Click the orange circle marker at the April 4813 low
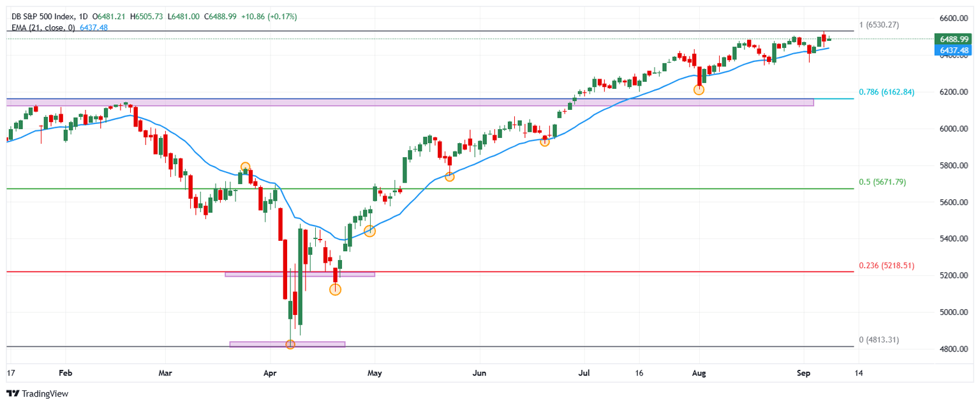 click(x=290, y=344)
